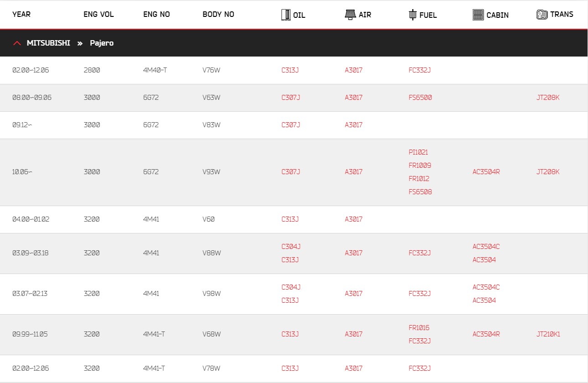
Task: Select engine volume 2800 cell
Action: pos(92,70)
